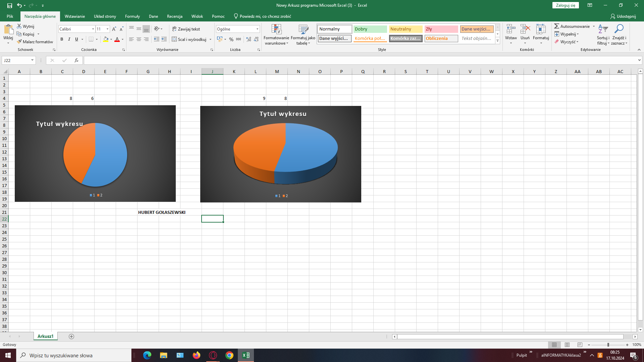Expand the Ogólne number format dropdown
The image size is (644, 362).
pyautogui.click(x=257, y=29)
